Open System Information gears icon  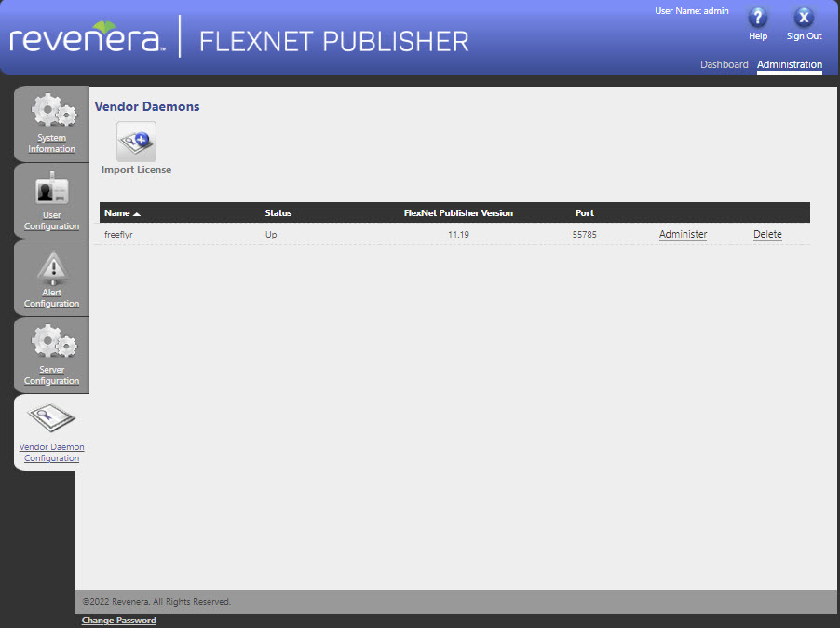[x=54, y=110]
